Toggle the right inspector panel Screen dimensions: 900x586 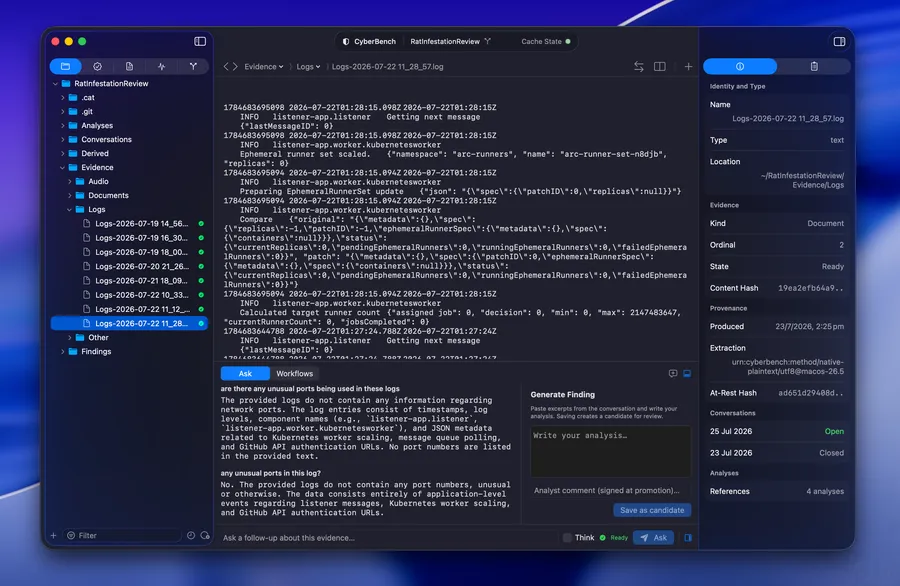tap(839, 41)
